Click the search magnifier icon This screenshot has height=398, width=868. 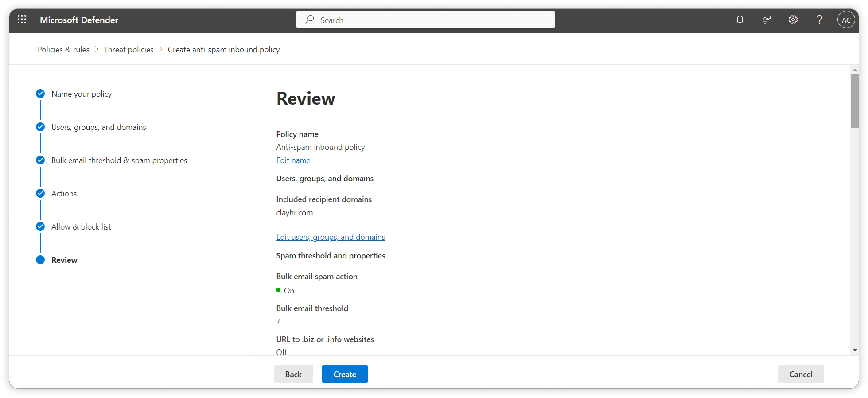[x=309, y=20]
